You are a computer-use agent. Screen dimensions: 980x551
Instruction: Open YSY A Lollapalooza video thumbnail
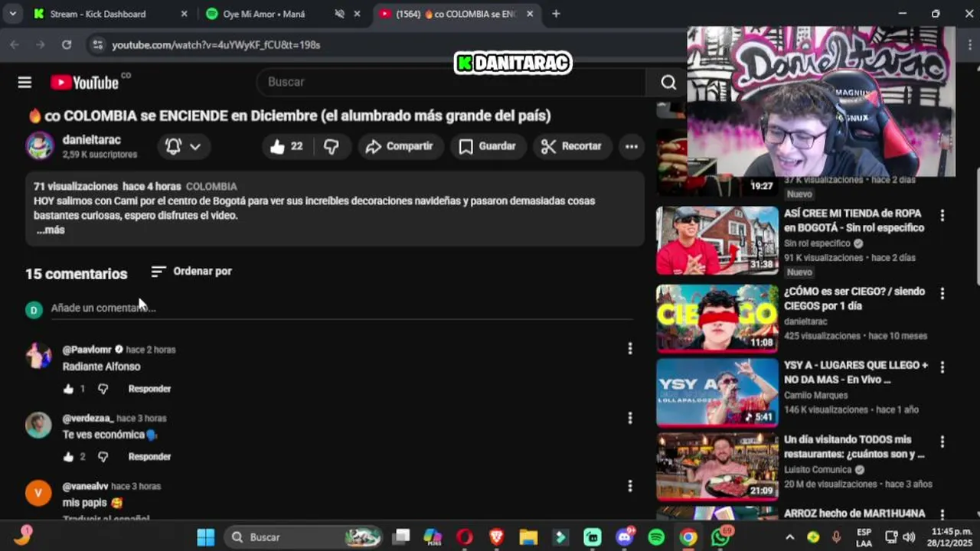pos(717,393)
